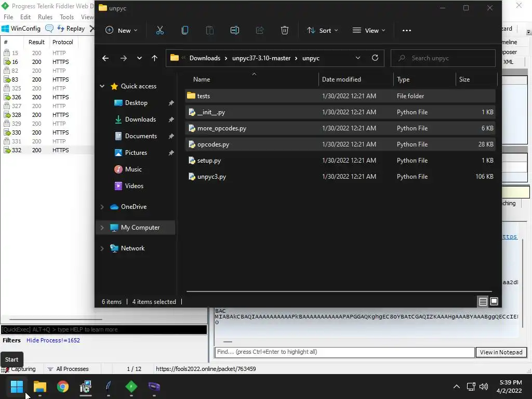Select Fiddler session 332

point(47,150)
